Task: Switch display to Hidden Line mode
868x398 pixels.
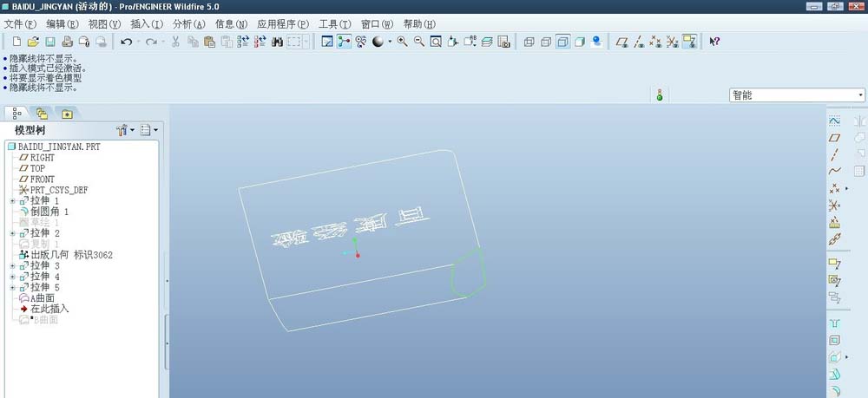Action: [x=546, y=42]
